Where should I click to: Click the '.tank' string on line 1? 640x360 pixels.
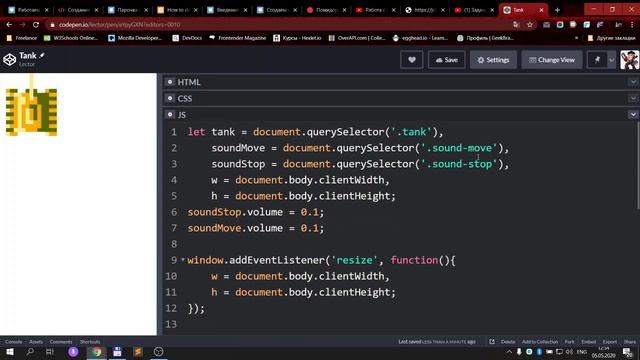[x=411, y=132]
